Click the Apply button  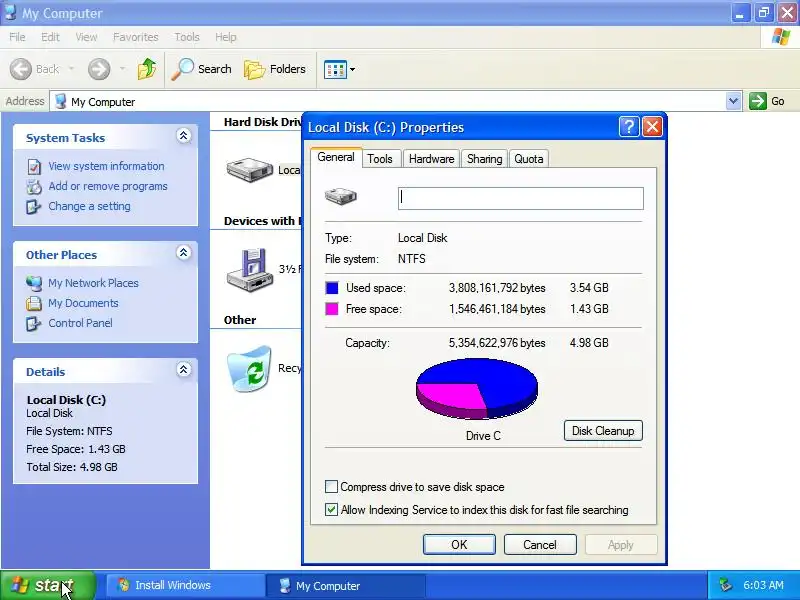click(620, 544)
